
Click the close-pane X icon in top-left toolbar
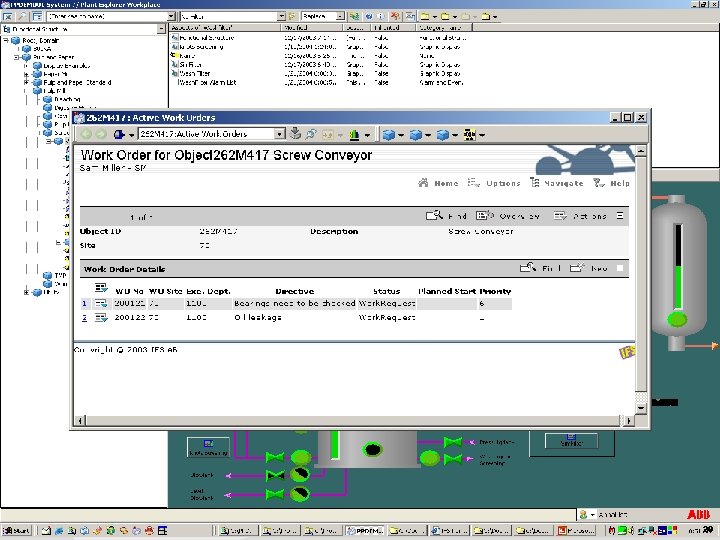click(8, 17)
